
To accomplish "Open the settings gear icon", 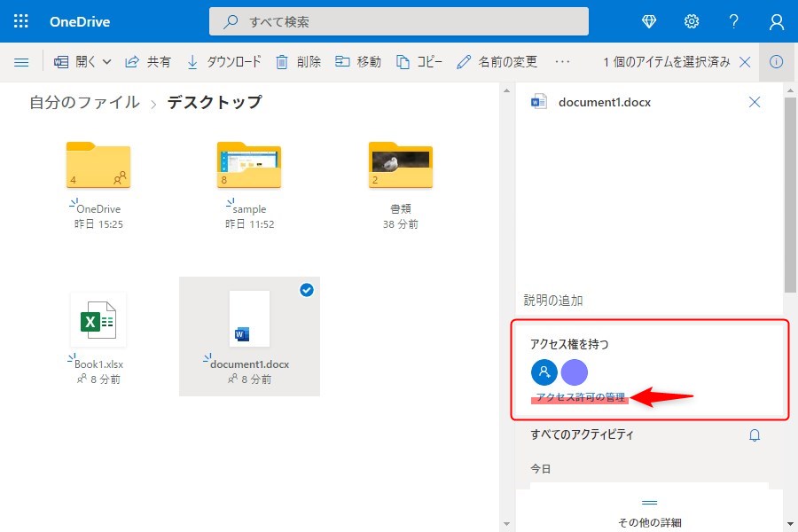I will click(692, 21).
